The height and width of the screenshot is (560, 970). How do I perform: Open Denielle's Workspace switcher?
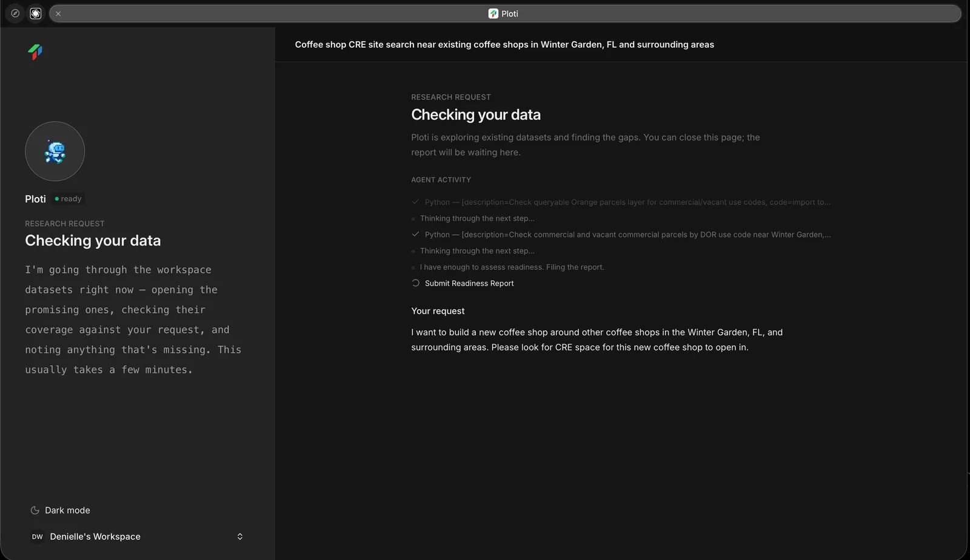tap(137, 536)
